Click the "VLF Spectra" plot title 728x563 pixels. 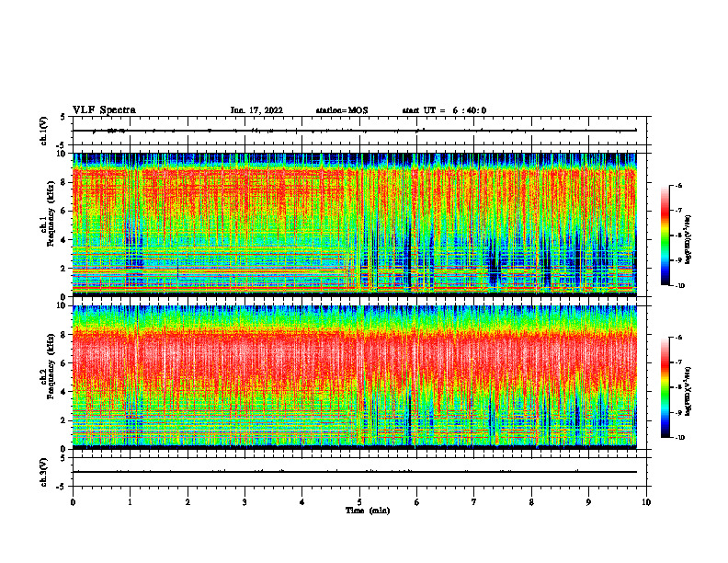tap(104, 110)
